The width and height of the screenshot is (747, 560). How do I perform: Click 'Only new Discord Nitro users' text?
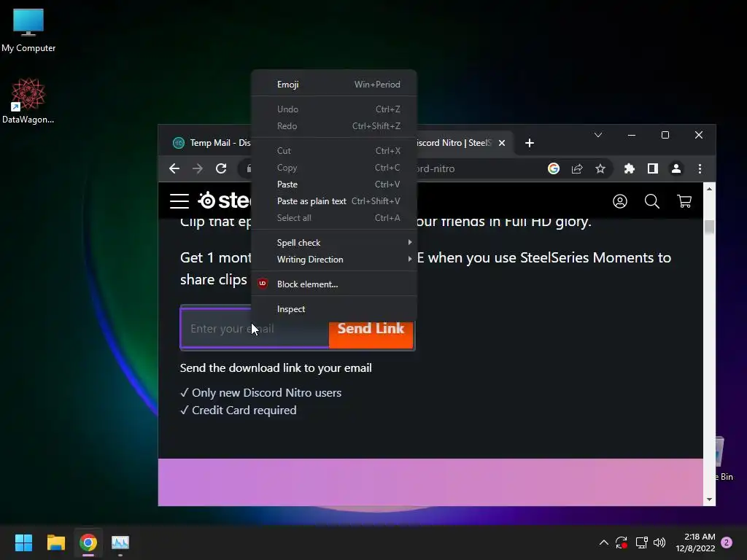[266, 393]
